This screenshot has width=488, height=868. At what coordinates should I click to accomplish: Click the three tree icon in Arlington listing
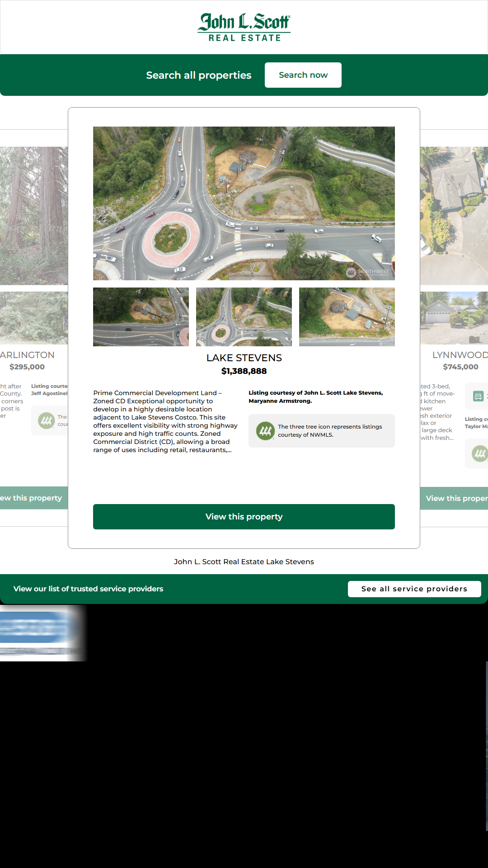(47, 421)
